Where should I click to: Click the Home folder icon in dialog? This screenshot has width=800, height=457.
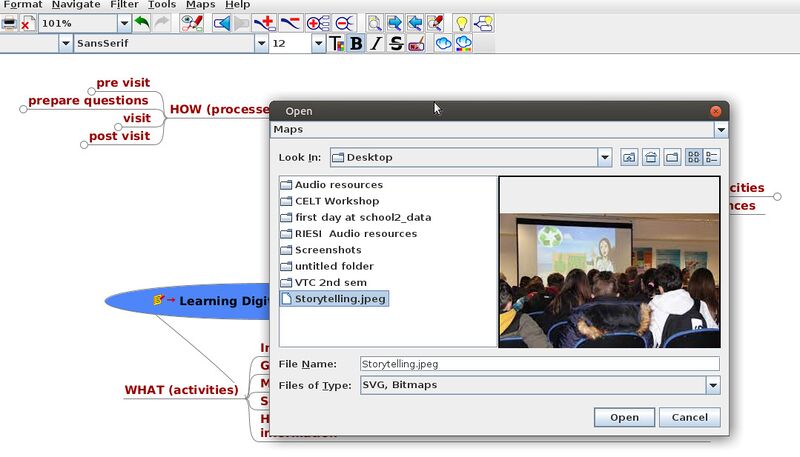pos(651,158)
